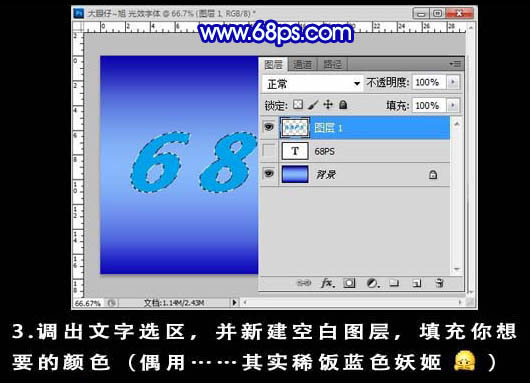The width and height of the screenshot is (530, 383).
Task: Add a layer mask
Action: (x=349, y=283)
